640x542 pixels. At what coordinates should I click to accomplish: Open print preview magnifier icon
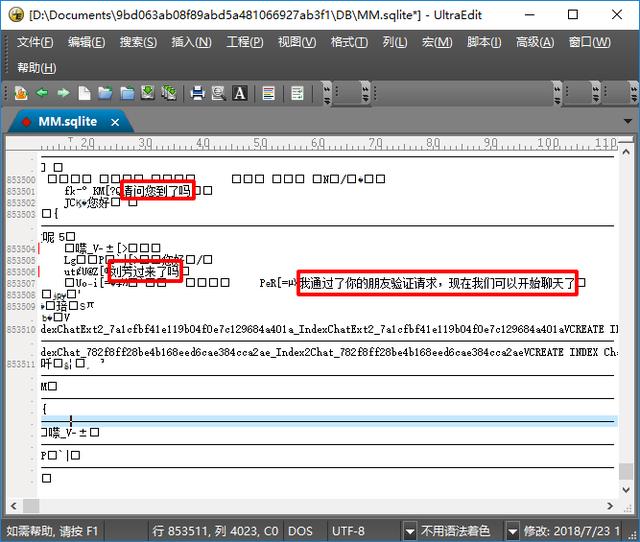[218, 93]
